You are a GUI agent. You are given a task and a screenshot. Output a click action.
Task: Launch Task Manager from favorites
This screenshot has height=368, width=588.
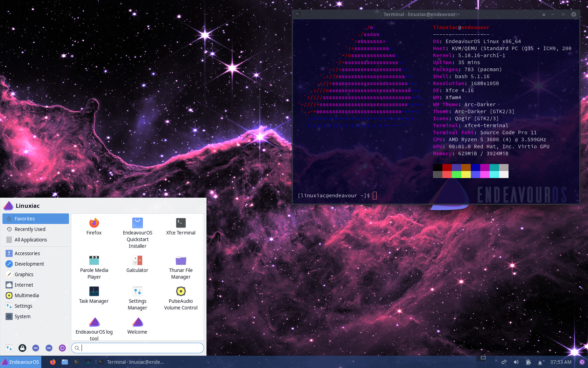[x=94, y=295]
